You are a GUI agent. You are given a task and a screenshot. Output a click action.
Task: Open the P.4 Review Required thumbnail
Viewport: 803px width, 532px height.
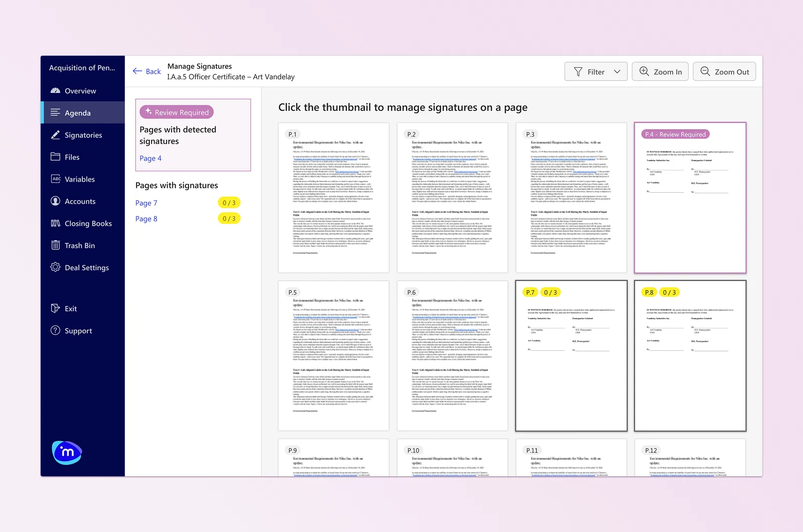(690, 198)
